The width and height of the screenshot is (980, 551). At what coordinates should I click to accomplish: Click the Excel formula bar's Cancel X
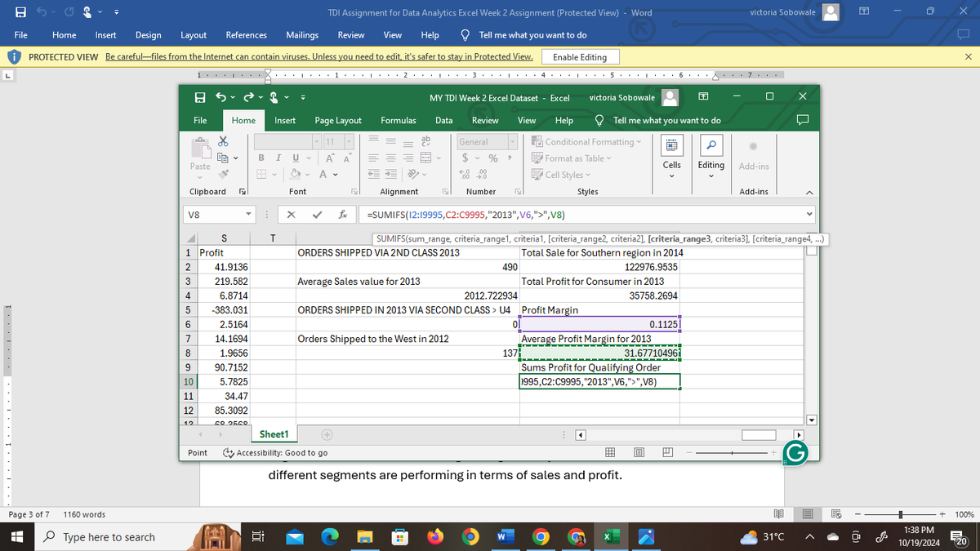(292, 216)
